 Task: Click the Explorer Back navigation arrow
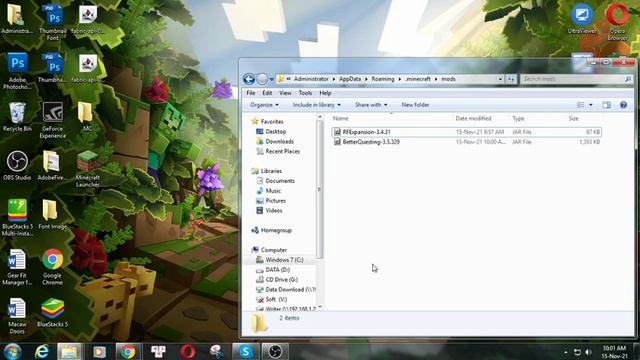coord(249,79)
